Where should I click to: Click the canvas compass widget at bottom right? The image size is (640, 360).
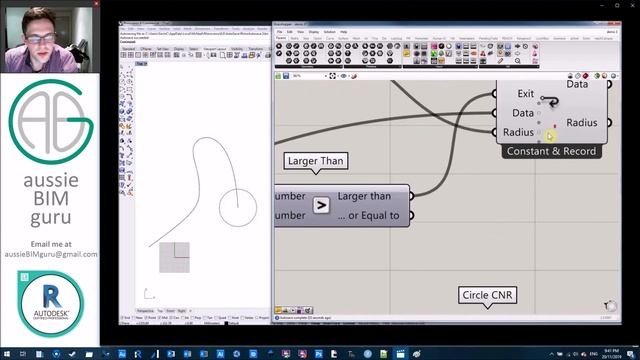pos(611,305)
